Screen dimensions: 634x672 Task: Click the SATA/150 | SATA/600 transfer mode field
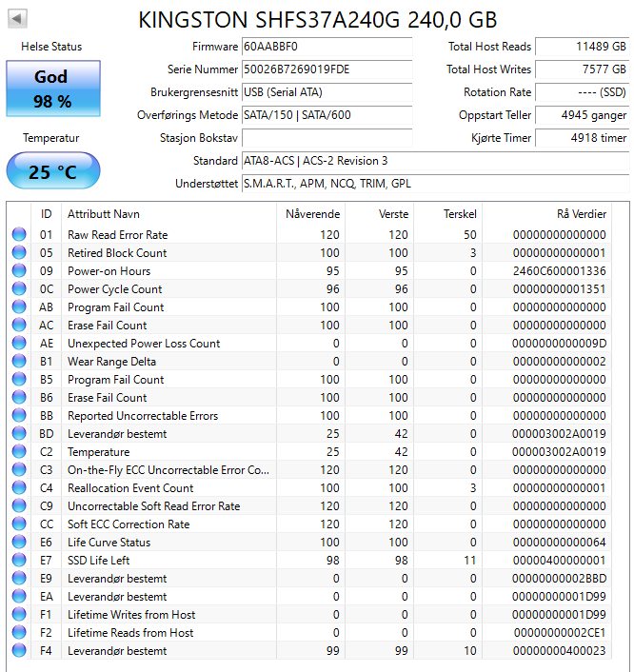[x=327, y=115]
